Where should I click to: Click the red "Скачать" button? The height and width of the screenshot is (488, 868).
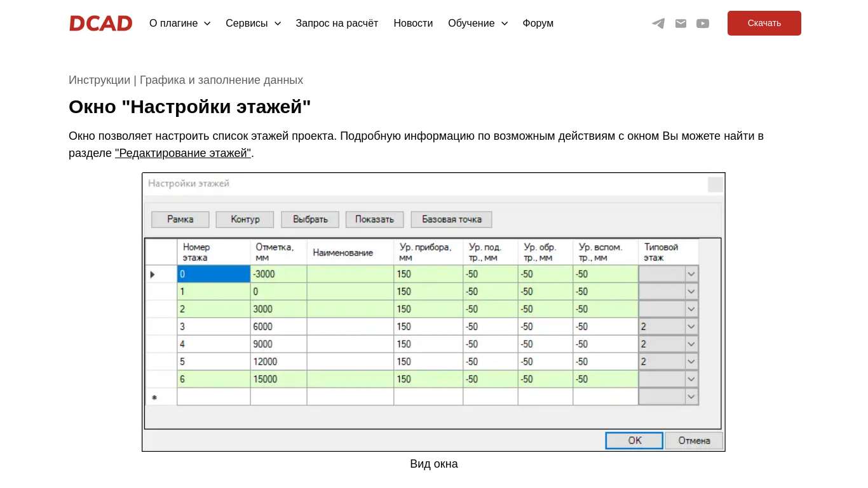764,23
